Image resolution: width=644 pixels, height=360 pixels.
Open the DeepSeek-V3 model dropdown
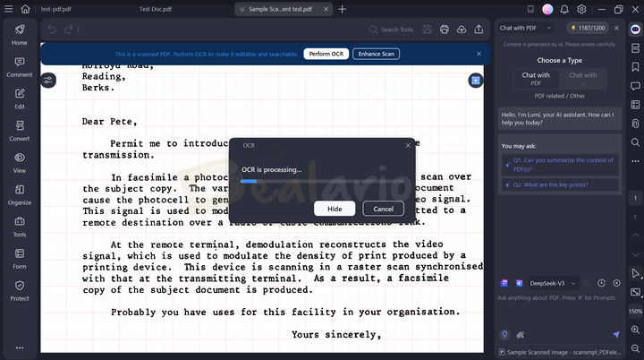coord(553,283)
